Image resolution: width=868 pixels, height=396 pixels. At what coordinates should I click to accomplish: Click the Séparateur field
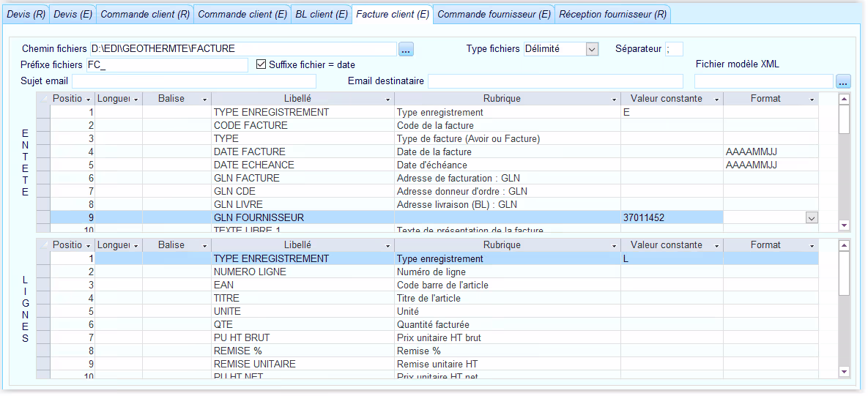coord(674,49)
